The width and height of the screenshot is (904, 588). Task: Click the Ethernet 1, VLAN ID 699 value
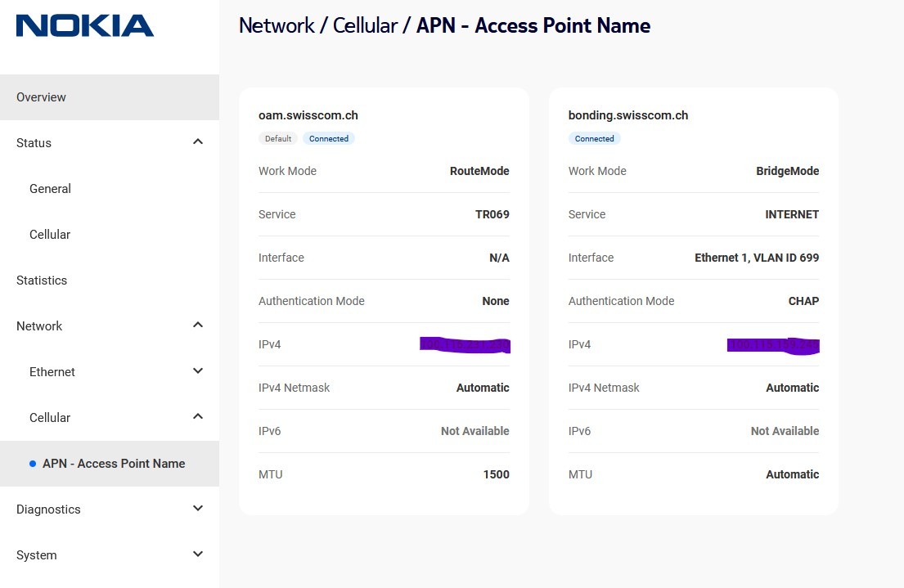757,258
